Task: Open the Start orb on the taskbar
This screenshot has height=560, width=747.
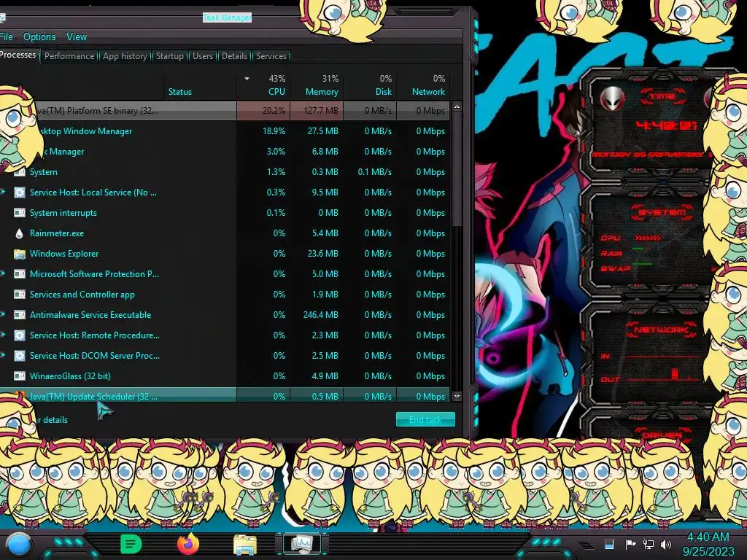Action: point(18,544)
